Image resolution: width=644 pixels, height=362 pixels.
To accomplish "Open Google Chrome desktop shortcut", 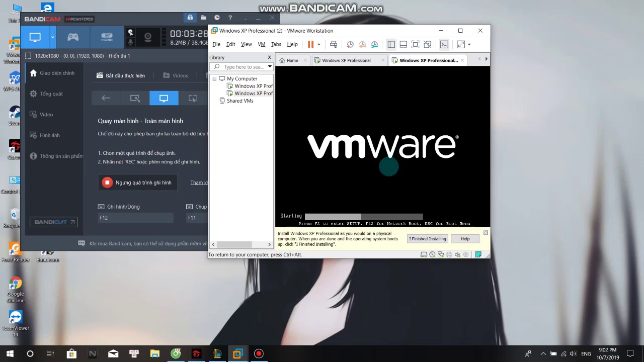I will click(x=16, y=290).
